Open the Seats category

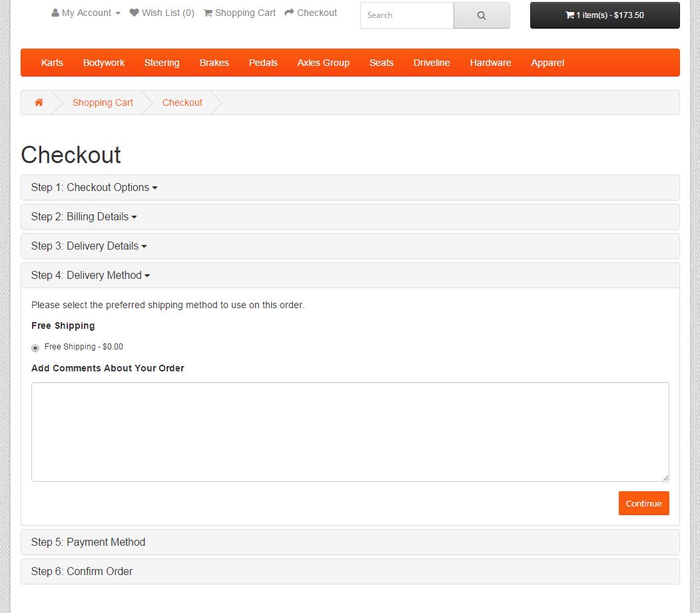click(381, 63)
